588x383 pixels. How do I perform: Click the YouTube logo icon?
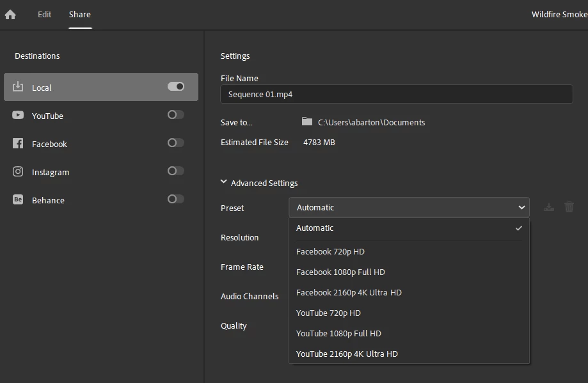[18, 115]
